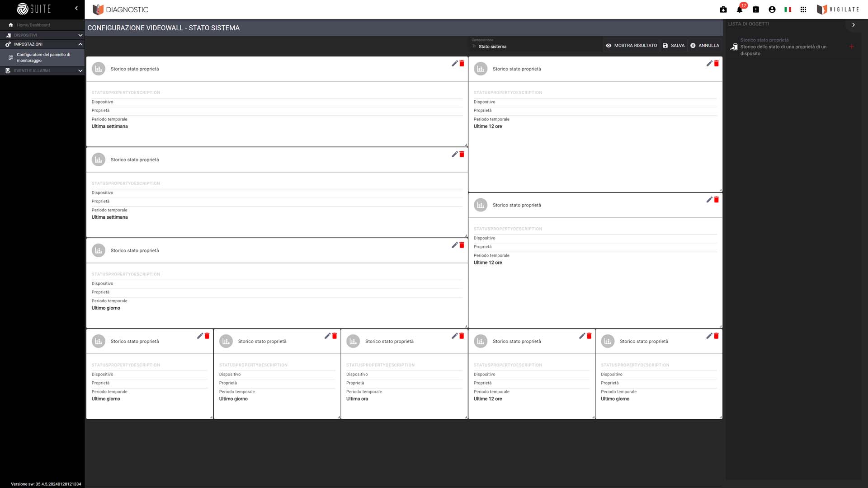The image size is (868, 488).
Task: Edit the small bottom-row Ultime 12 ore card
Action: click(x=582, y=336)
